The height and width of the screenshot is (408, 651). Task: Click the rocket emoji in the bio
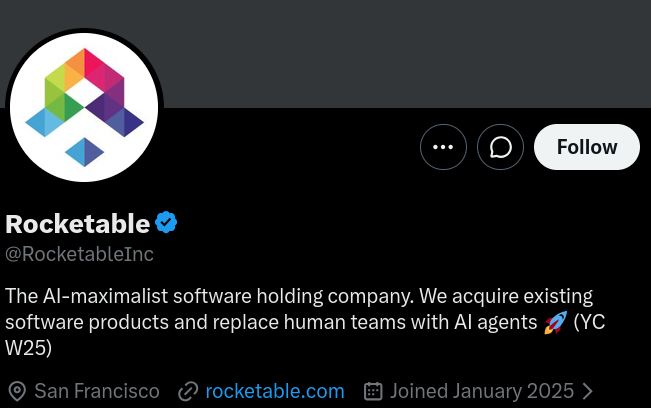click(556, 322)
